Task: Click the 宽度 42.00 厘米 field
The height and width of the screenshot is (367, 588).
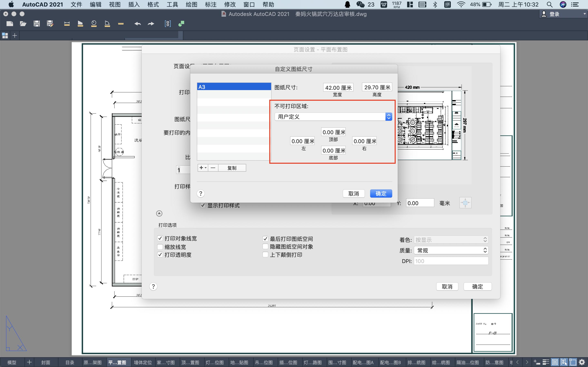Action: [x=338, y=88]
